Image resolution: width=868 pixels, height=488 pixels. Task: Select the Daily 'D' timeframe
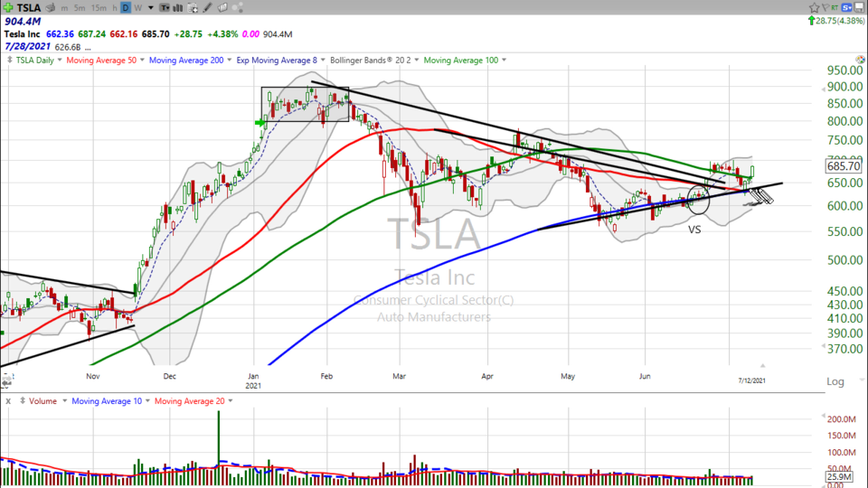tap(126, 8)
